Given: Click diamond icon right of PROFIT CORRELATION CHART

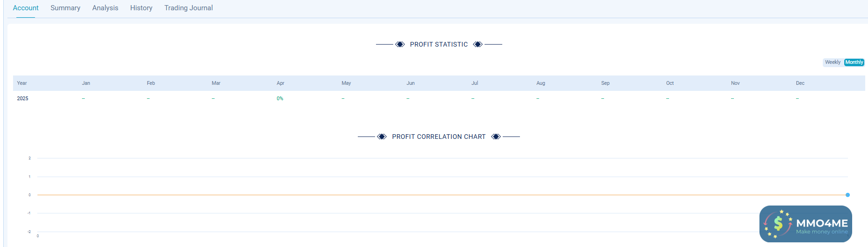Looking at the screenshot, I should click(496, 137).
